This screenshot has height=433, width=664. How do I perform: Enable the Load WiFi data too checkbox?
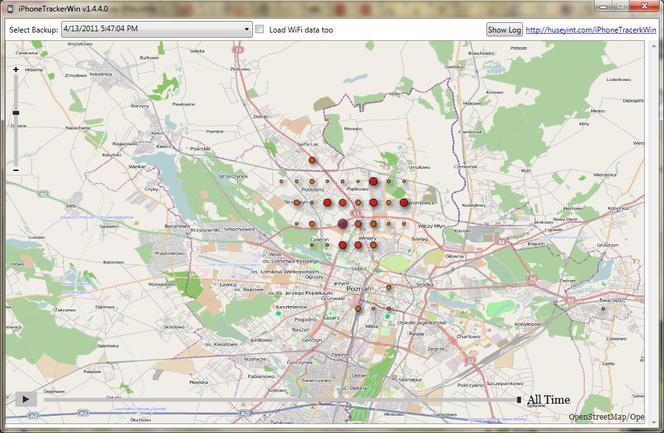point(260,29)
